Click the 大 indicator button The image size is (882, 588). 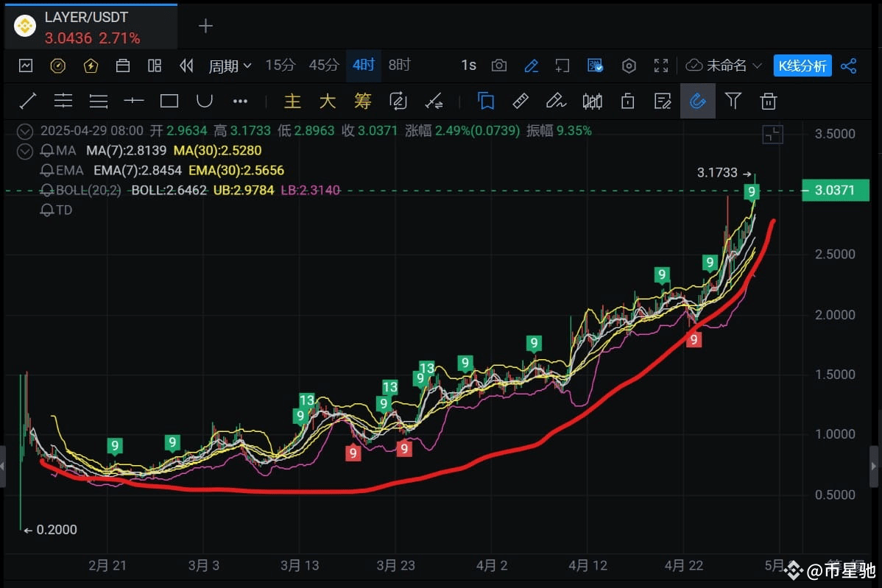328,101
